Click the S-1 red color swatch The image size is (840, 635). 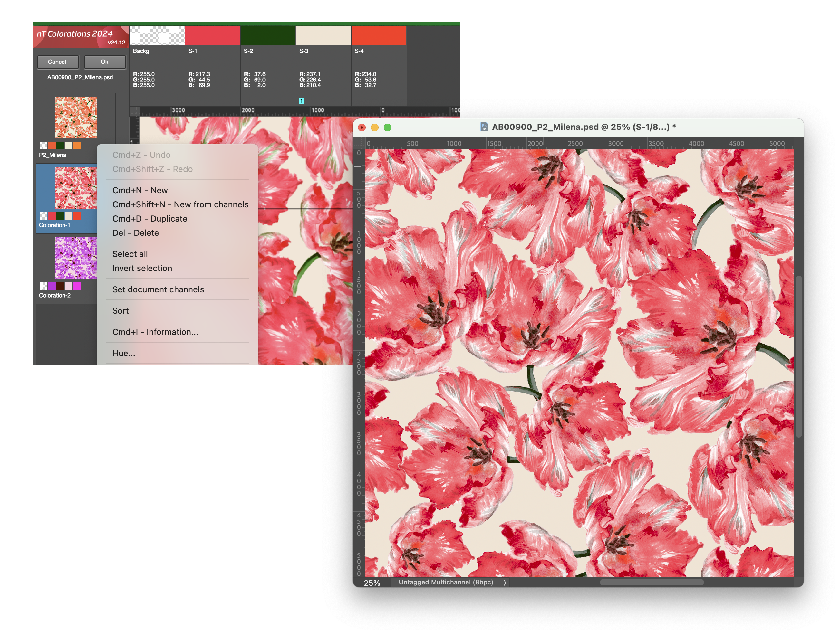(x=212, y=36)
